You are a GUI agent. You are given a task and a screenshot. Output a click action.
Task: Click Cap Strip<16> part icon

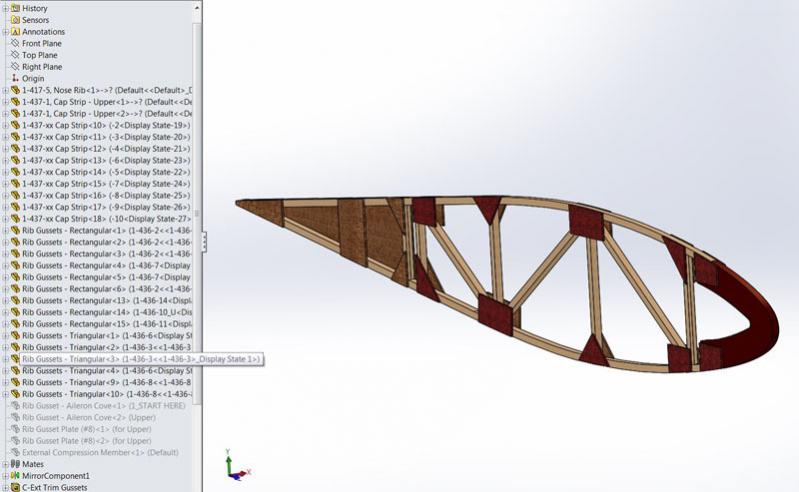click(15, 196)
